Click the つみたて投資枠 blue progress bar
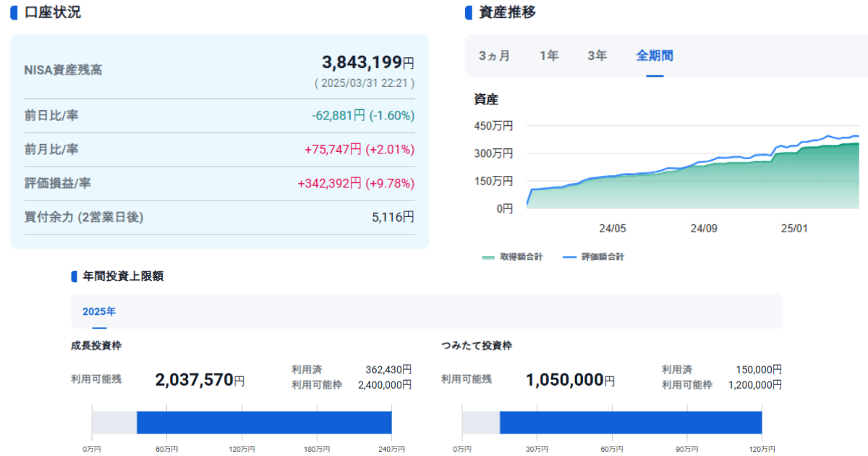The height and width of the screenshot is (456, 868). [x=631, y=423]
